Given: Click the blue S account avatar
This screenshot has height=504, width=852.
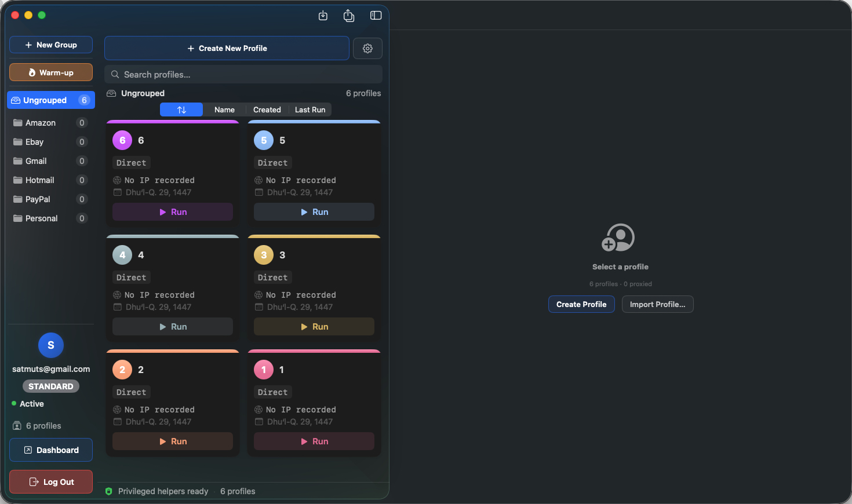Looking at the screenshot, I should pyautogui.click(x=51, y=345).
